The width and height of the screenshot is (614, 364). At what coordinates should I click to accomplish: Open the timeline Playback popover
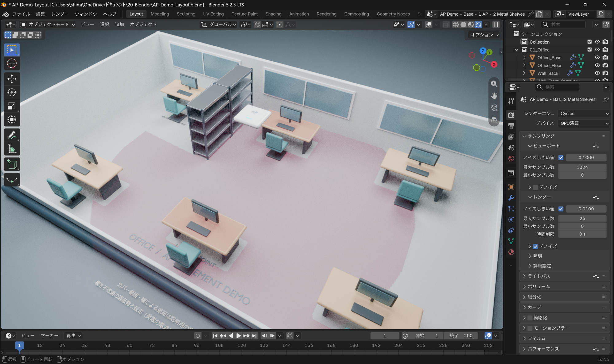pyautogui.click(x=74, y=336)
